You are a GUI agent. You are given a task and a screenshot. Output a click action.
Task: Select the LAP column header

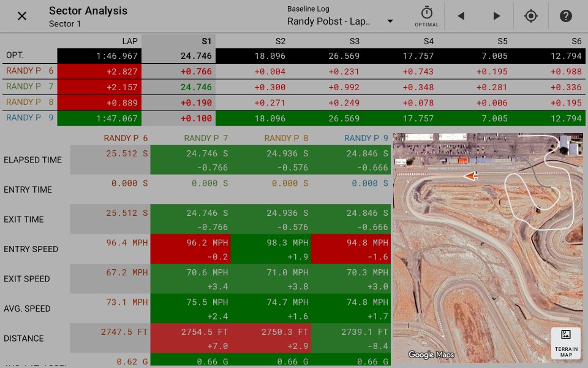pyautogui.click(x=130, y=41)
